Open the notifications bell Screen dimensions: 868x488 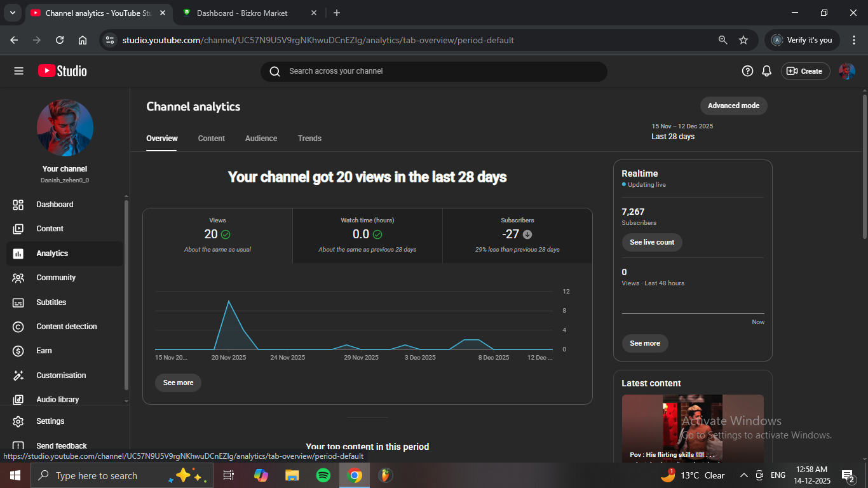767,71
